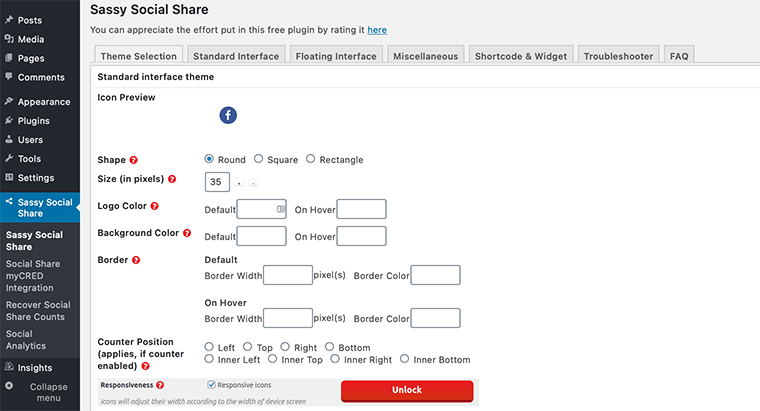Click the help icon next to Shape
This screenshot has height=411, width=760.
coord(134,160)
